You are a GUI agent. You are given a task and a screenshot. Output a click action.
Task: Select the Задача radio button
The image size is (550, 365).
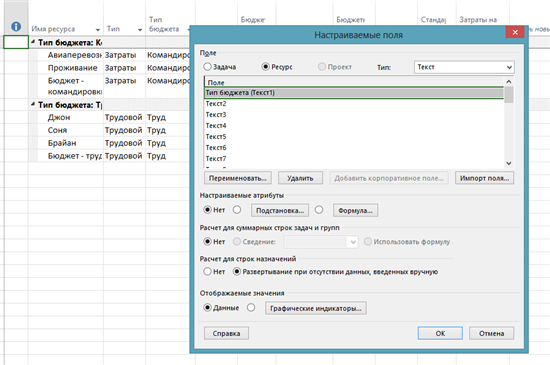click(x=207, y=66)
